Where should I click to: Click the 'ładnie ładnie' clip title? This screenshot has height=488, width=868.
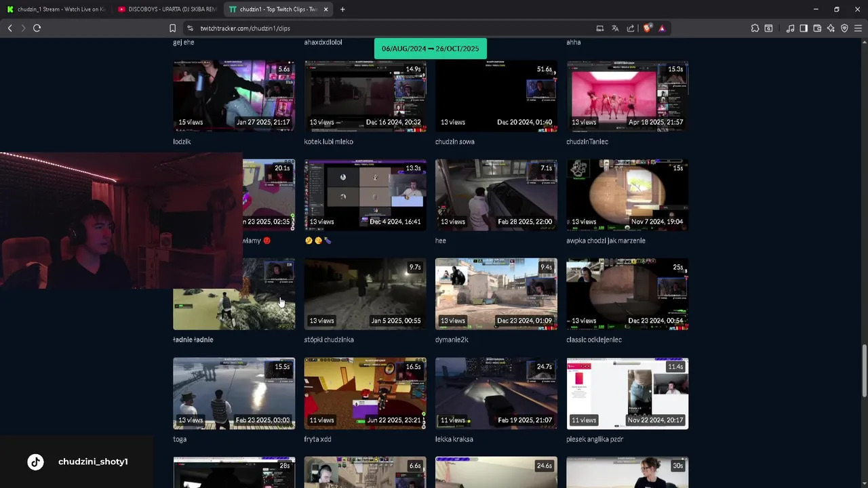click(x=193, y=340)
